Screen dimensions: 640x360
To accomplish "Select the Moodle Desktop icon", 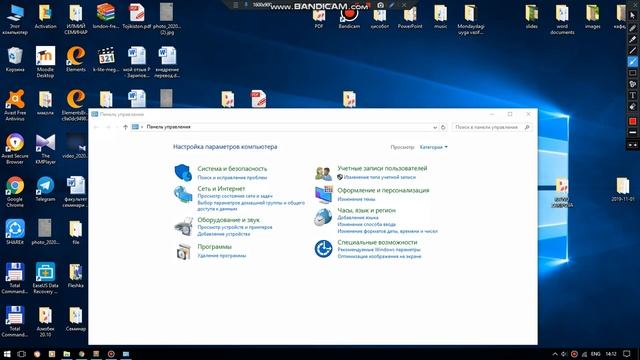I will pos(45,62).
